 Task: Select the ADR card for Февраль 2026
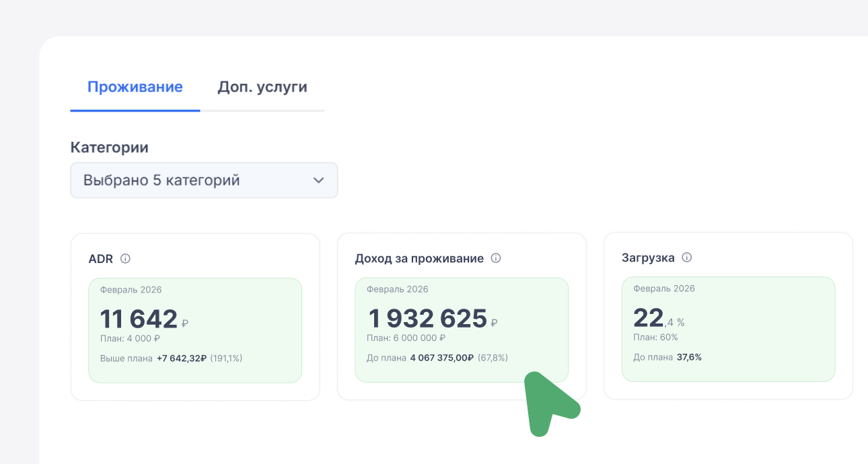[x=195, y=329]
